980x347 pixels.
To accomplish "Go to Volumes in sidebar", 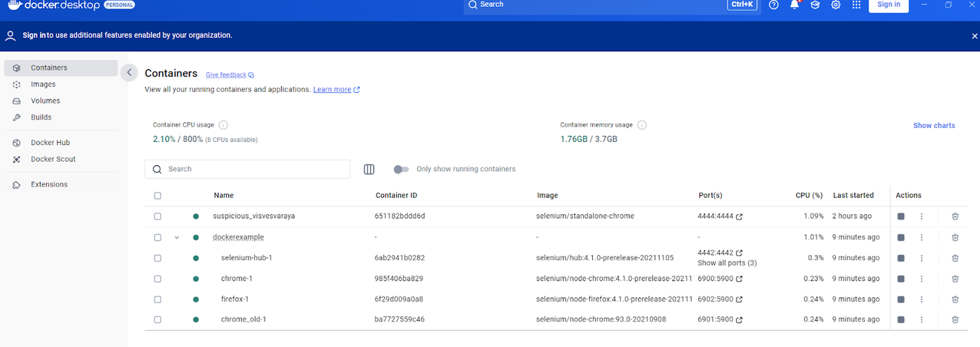I will coord(61,101).
